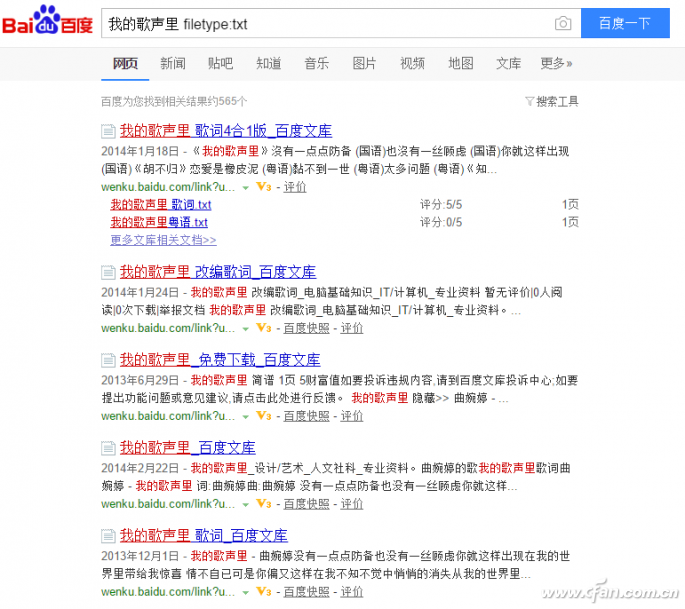Click 评价 link of 免费下载 result

tap(352, 416)
